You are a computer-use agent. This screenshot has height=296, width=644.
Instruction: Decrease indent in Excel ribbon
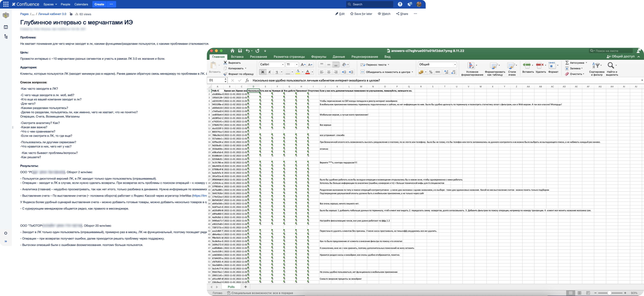coord(344,72)
